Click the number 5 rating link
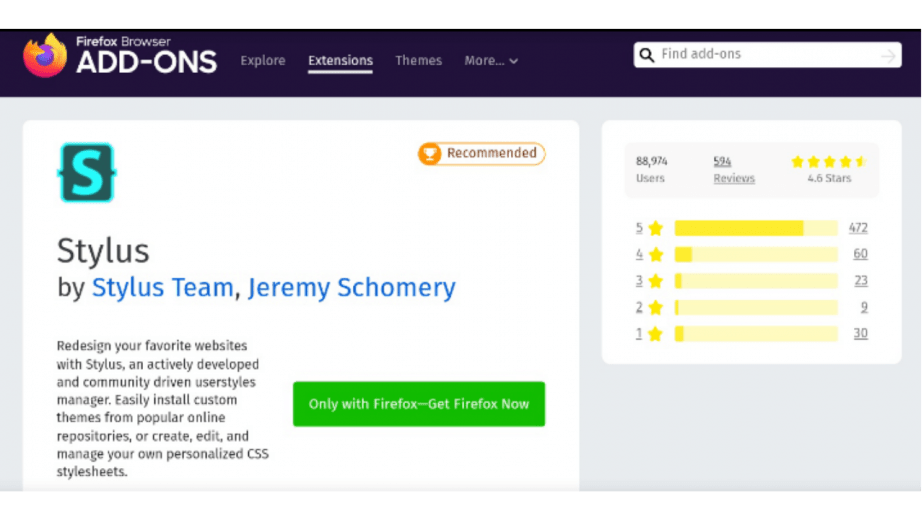The image size is (924, 520). (x=639, y=228)
